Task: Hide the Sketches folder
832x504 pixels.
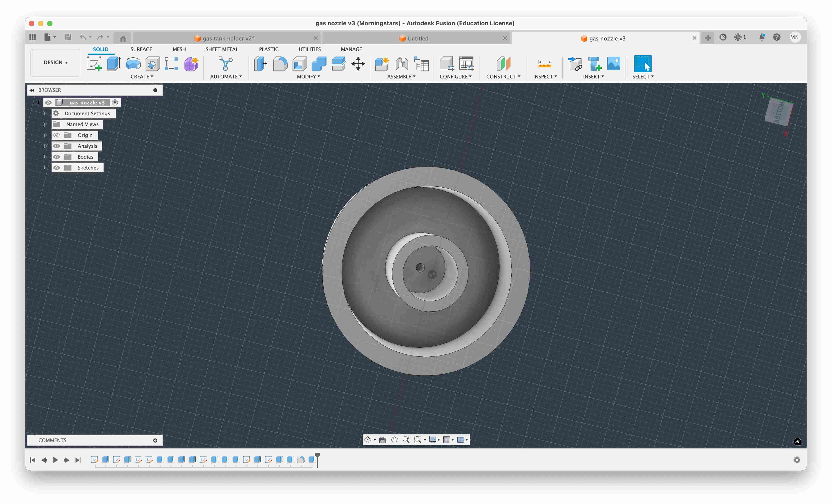Action: click(x=56, y=167)
